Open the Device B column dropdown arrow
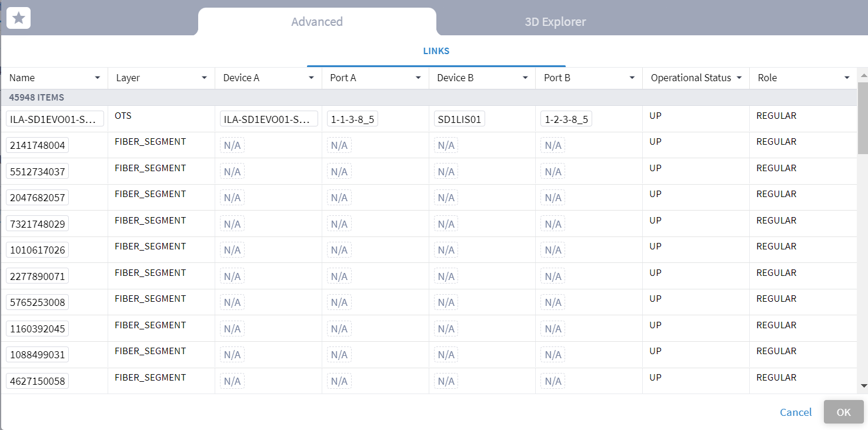 coord(525,78)
